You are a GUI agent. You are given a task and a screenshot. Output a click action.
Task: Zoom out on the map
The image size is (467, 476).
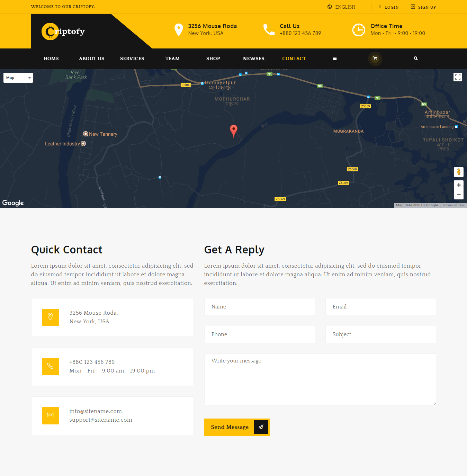458,195
